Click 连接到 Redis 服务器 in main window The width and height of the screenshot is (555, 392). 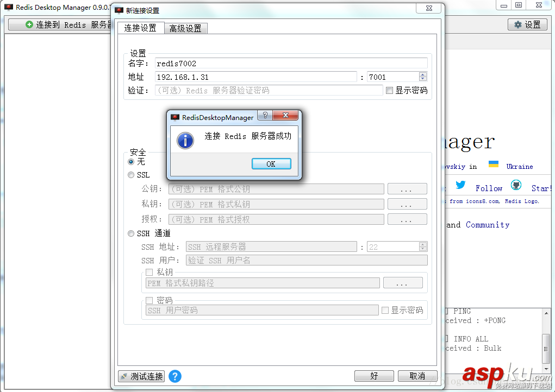(x=59, y=24)
